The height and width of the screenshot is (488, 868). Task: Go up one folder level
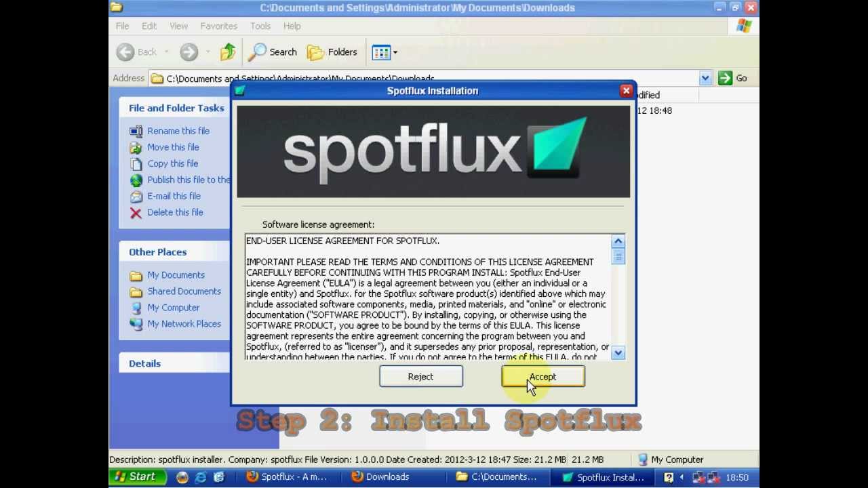click(x=228, y=52)
